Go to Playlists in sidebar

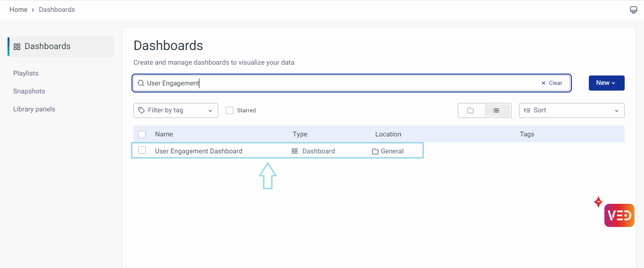(26, 73)
